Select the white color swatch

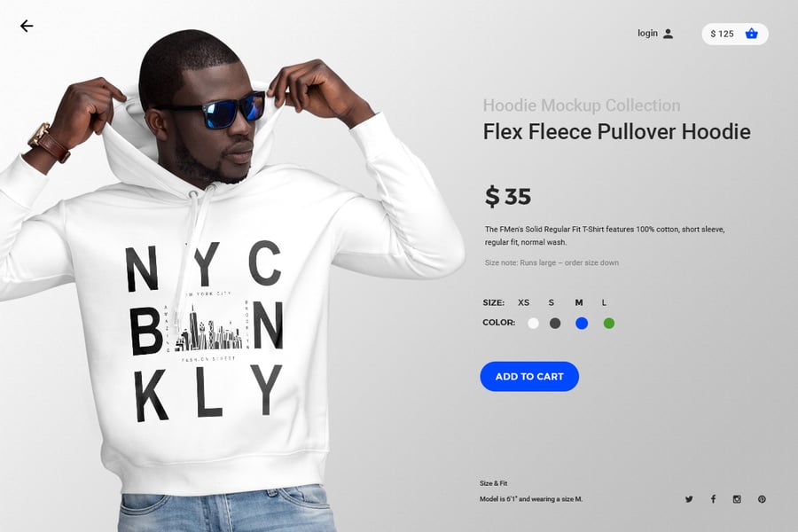click(x=533, y=324)
